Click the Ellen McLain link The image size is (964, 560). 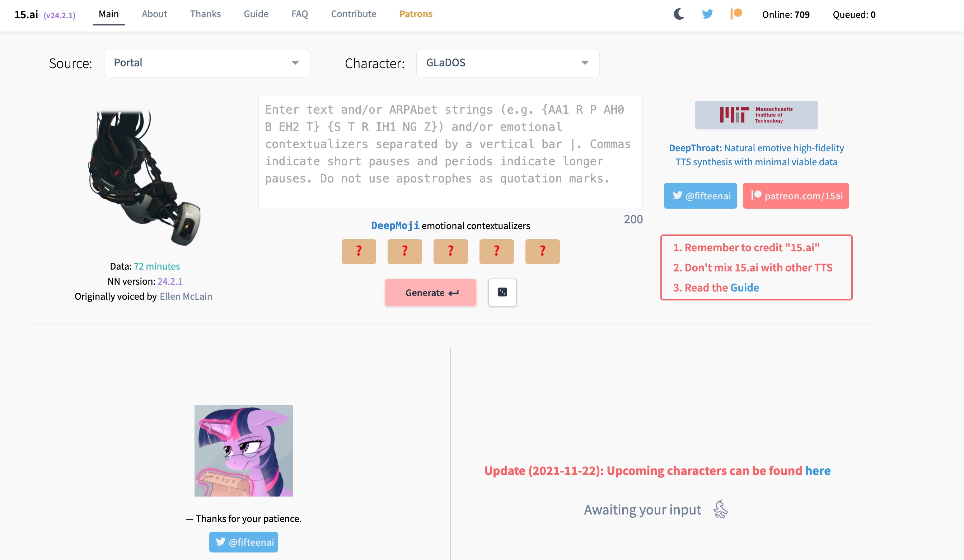click(x=186, y=296)
